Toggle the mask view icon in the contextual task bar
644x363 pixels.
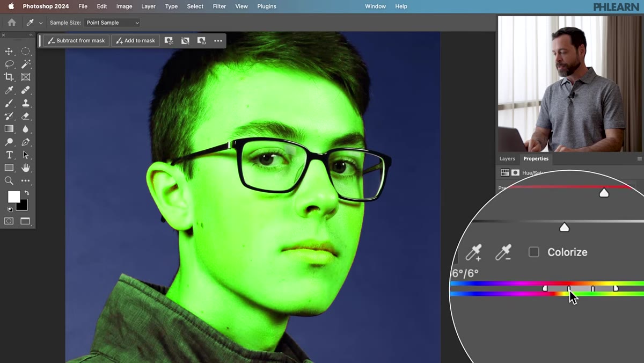pyautogui.click(x=201, y=40)
